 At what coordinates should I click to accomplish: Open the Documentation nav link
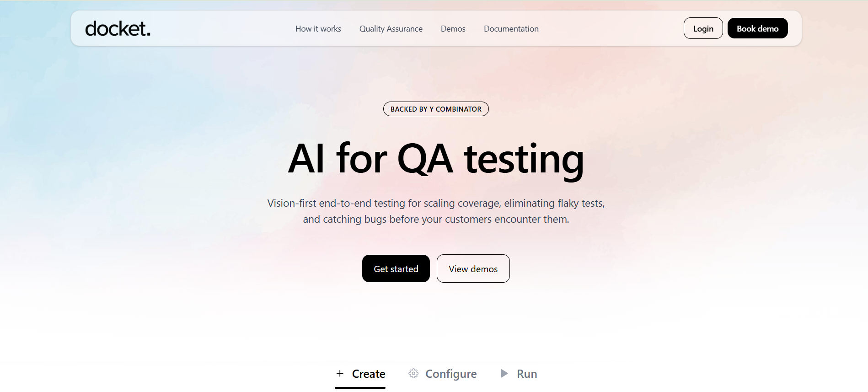(x=511, y=29)
